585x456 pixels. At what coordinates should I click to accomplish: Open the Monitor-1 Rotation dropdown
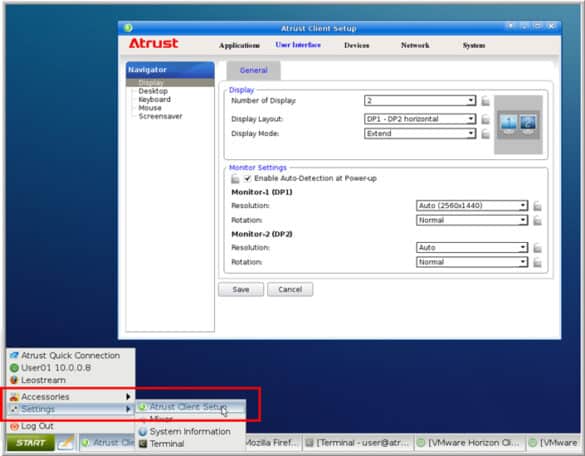click(x=472, y=220)
